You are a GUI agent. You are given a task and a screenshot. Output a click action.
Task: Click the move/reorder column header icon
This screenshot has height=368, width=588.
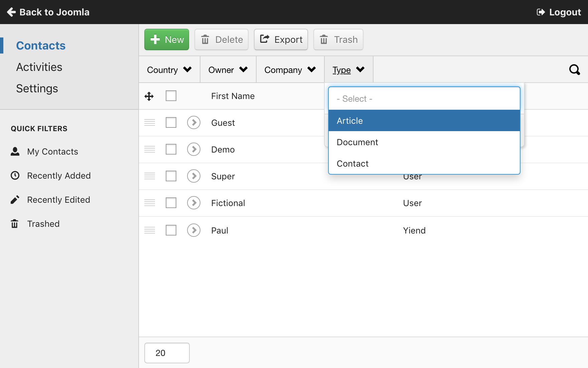[x=149, y=96]
